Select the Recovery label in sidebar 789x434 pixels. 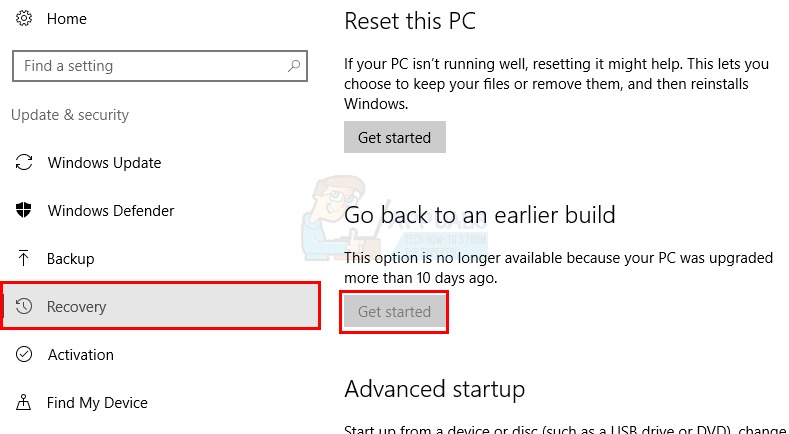pyautogui.click(x=76, y=307)
